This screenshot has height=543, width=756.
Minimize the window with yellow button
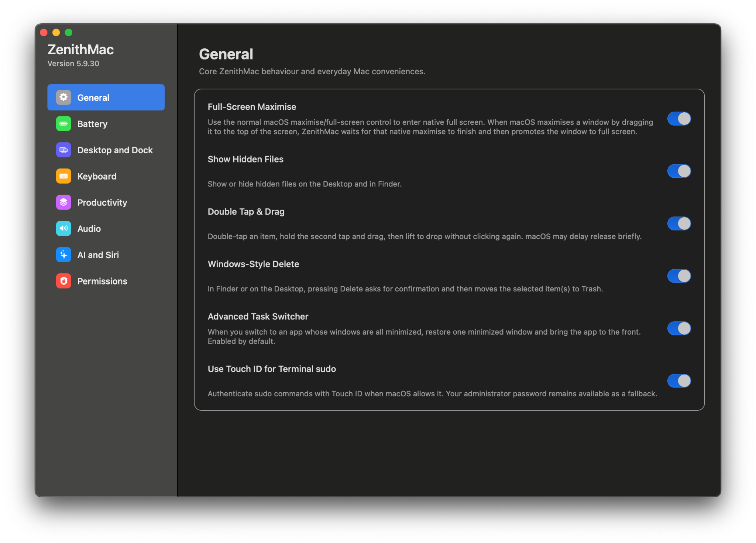pyautogui.click(x=56, y=33)
